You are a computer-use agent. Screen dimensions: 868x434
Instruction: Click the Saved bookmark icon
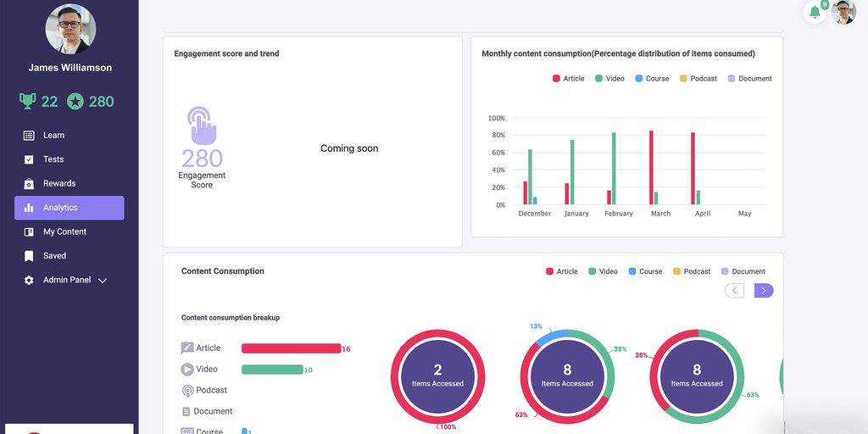pyautogui.click(x=29, y=256)
